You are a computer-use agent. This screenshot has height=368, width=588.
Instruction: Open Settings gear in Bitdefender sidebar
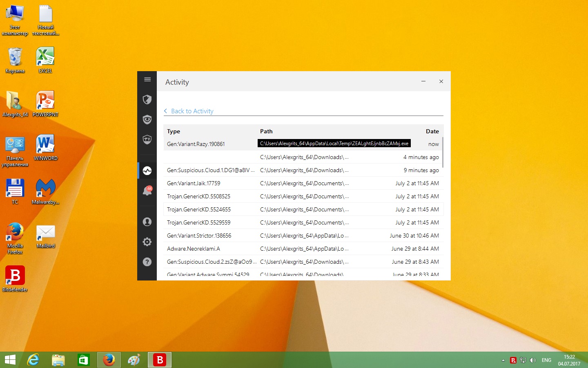pyautogui.click(x=147, y=242)
